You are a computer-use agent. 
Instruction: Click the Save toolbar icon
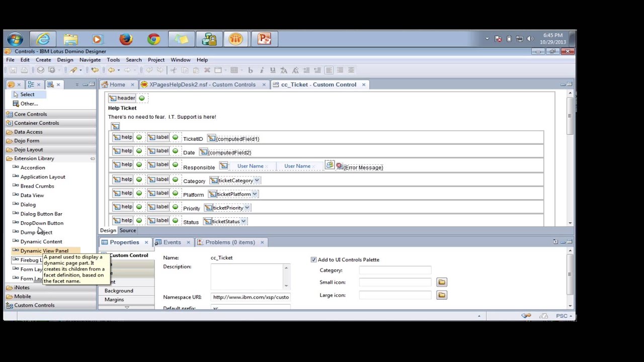click(14, 70)
